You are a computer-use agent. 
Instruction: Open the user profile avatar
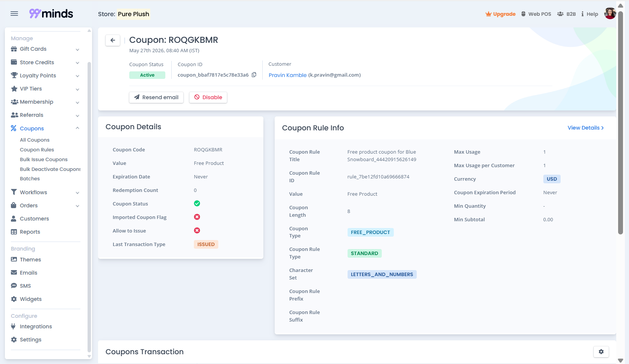(610, 14)
